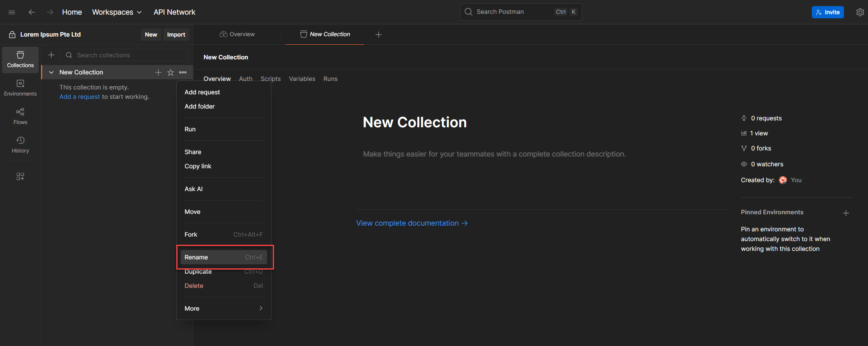
Task: Open View complete documentation link
Action: pos(412,223)
